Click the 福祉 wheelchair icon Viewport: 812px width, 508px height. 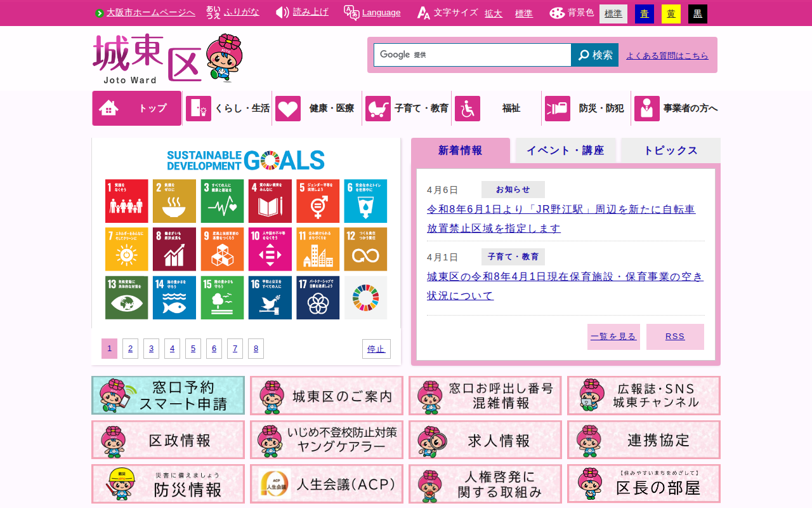468,109
